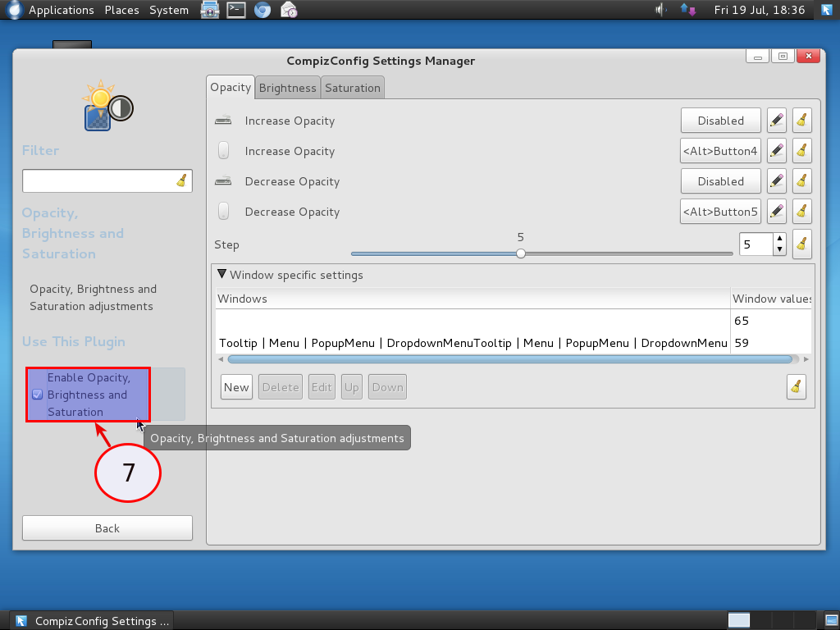Click Disabled button for keyboard Decrease Opacity
840x630 pixels.
(x=720, y=181)
